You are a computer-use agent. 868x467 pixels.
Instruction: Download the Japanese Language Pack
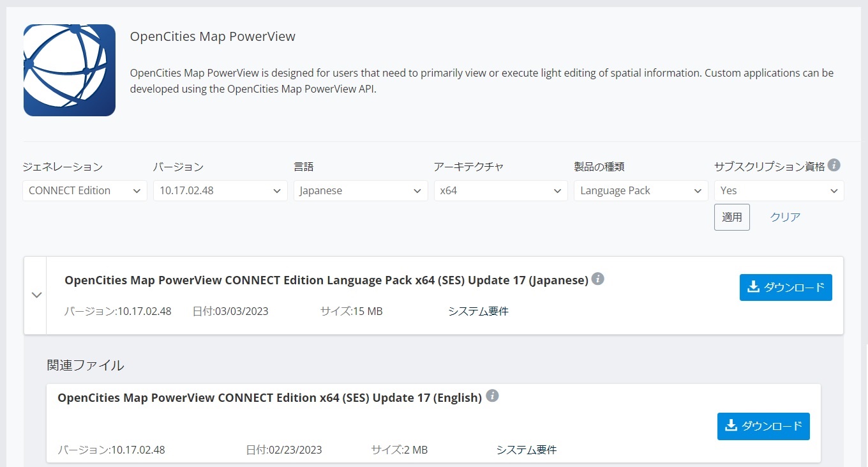786,287
